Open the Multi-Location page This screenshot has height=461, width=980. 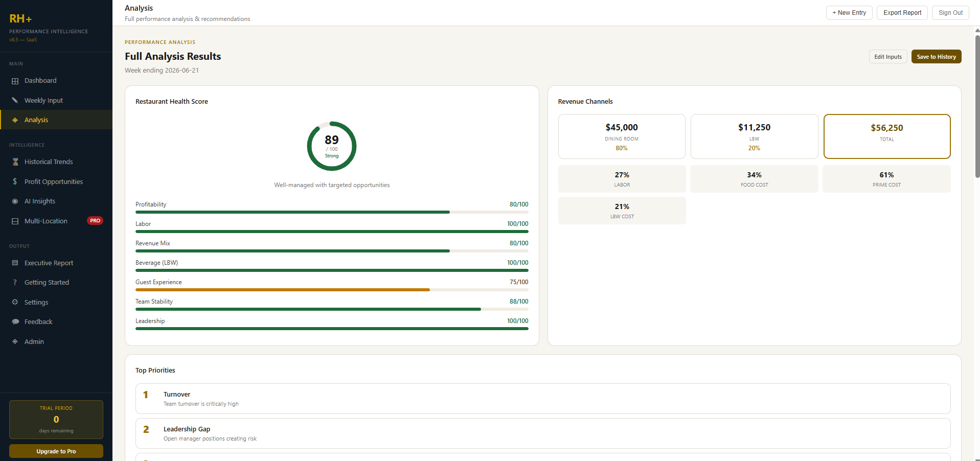pos(56,221)
